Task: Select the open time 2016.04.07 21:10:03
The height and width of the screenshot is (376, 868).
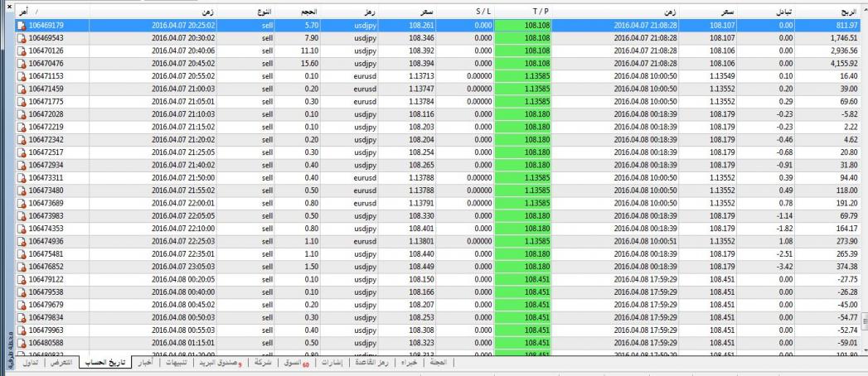Action: [183, 114]
